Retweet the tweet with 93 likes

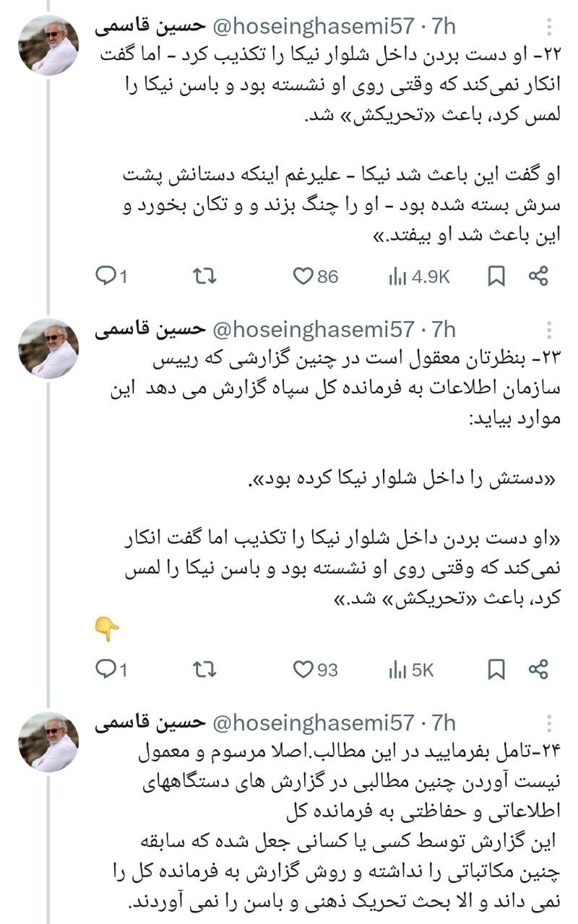coord(205,669)
